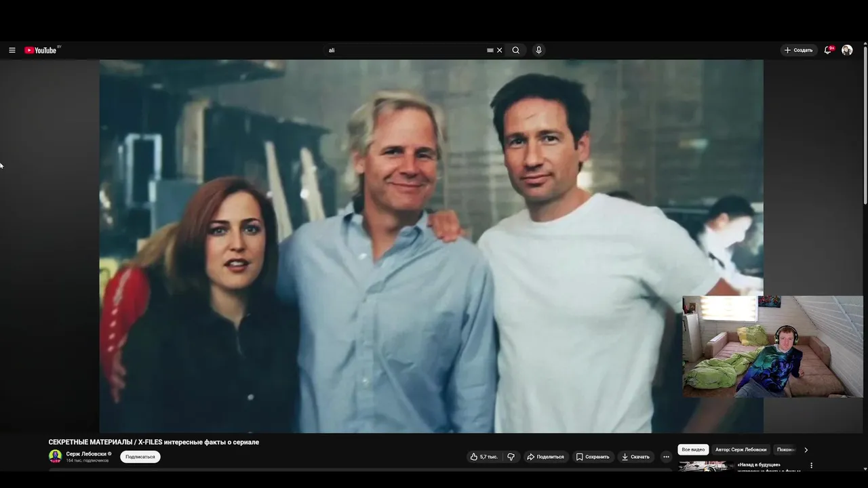Click the video player frame
Viewport: 868px width, 488px height.
[x=431, y=246]
